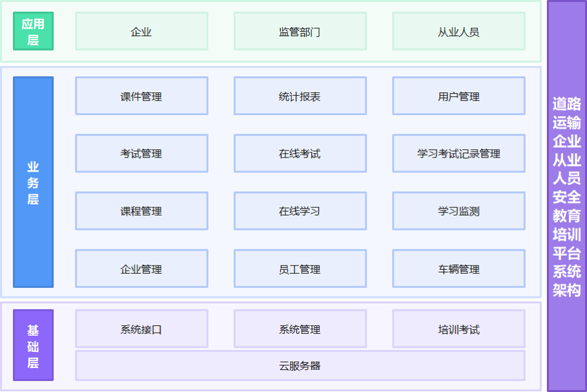Select the 学习考试记录管理 module

[x=458, y=153]
